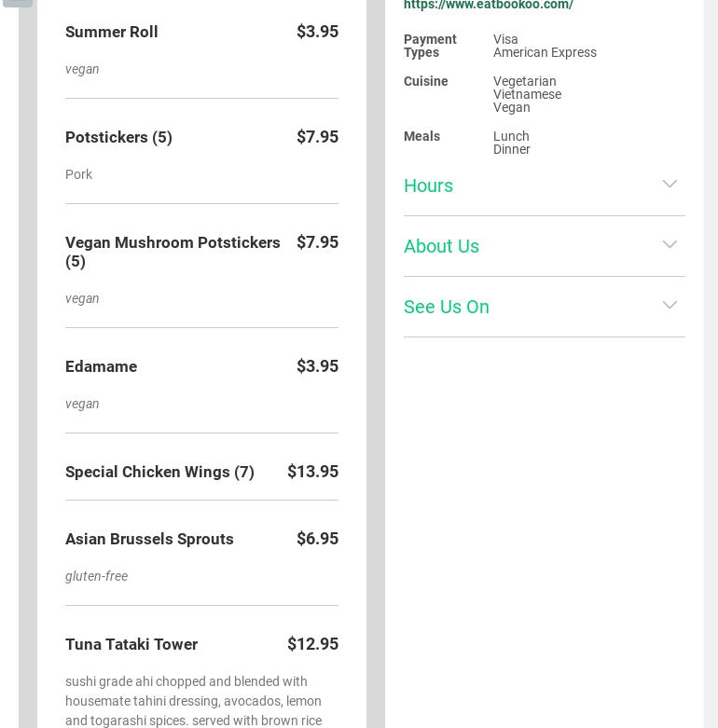Choose the Tuna Tataki Tower item
Viewport: 718px width, 728px height.
131,644
